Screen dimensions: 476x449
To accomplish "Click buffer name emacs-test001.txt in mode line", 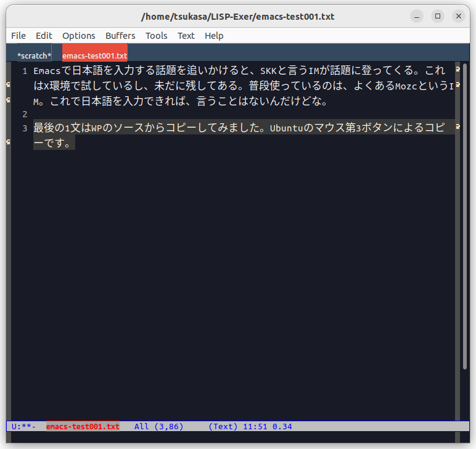I will click(83, 427).
